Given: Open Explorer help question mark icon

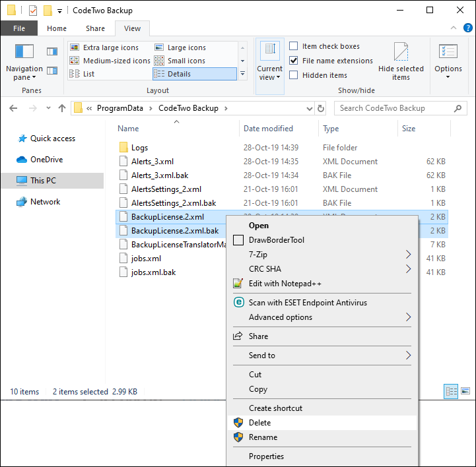Looking at the screenshot, I should coord(468,28).
